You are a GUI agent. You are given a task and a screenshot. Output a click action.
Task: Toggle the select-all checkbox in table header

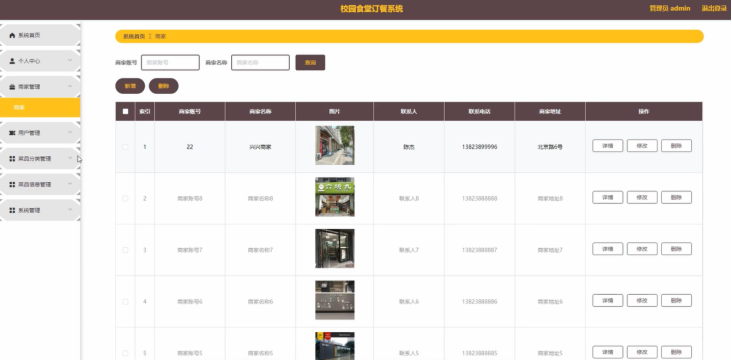coord(125,112)
